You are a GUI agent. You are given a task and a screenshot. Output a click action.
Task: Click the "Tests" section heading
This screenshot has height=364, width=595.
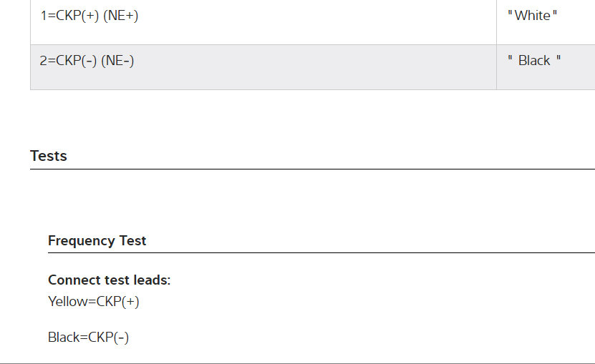(x=49, y=156)
